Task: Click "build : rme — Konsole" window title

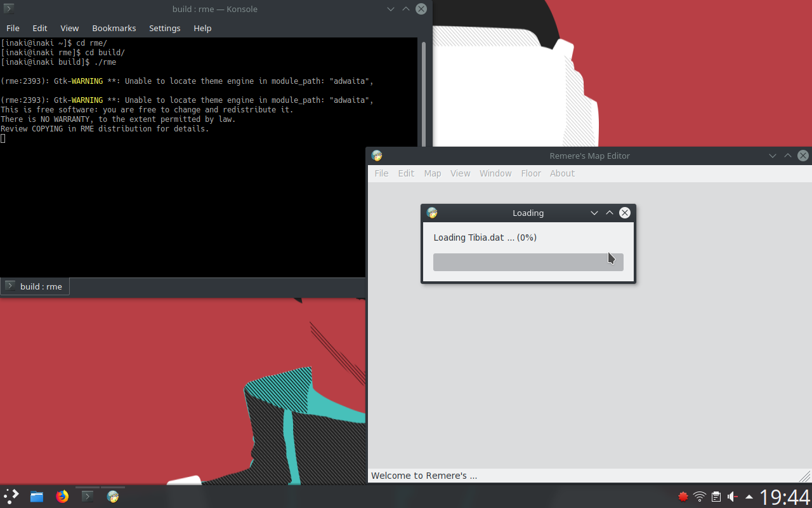Action: pos(215,9)
